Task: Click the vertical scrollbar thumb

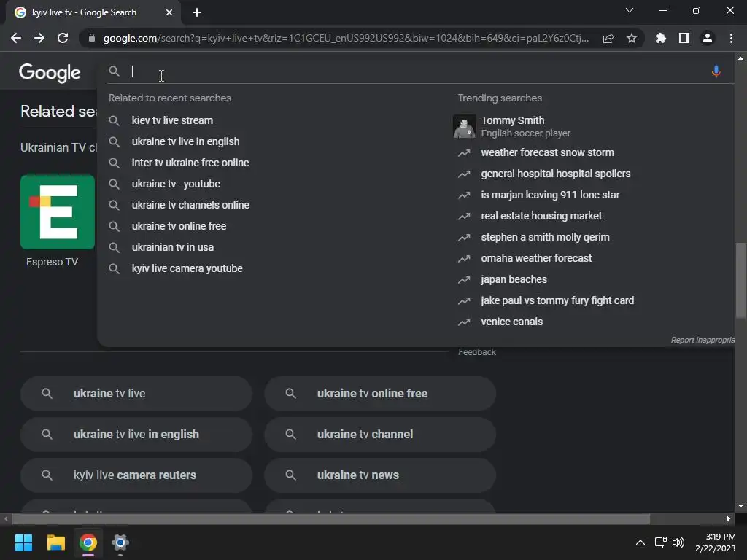Action: tap(740, 280)
